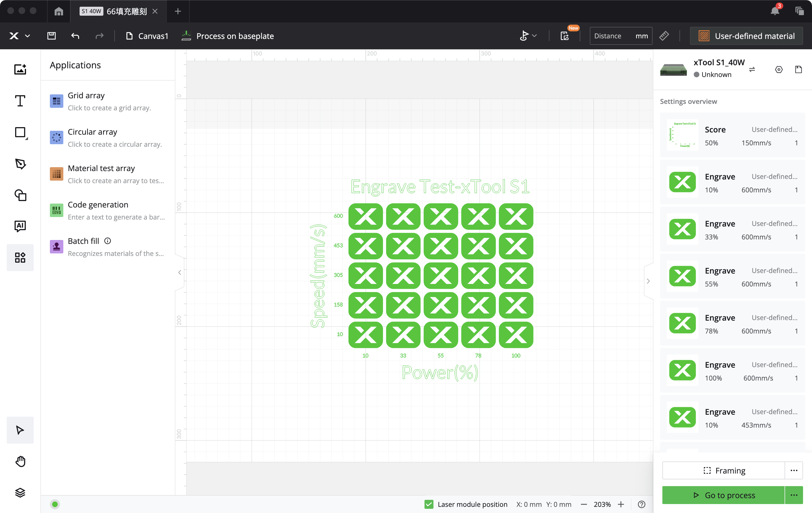Viewport: 812px width, 513px height.
Task: Click Go to process button
Action: tap(724, 495)
